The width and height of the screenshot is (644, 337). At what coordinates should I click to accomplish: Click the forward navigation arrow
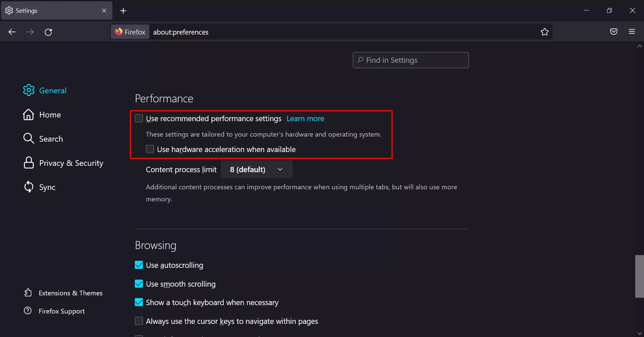30,32
